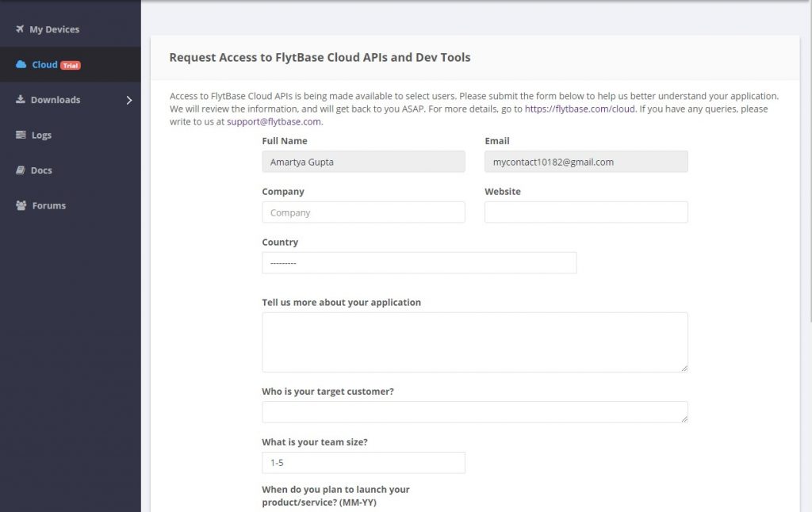Open My Devices menu item
Viewport: 812px width, 512px height.
(x=71, y=29)
